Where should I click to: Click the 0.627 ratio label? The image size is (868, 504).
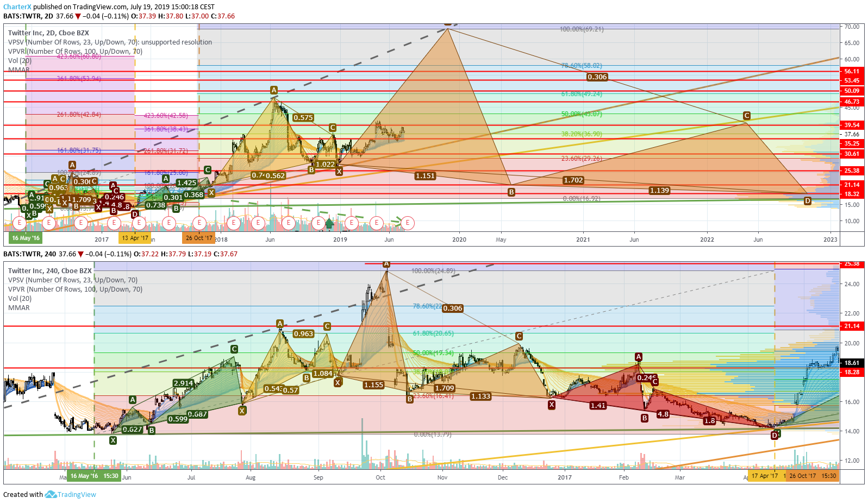click(132, 429)
